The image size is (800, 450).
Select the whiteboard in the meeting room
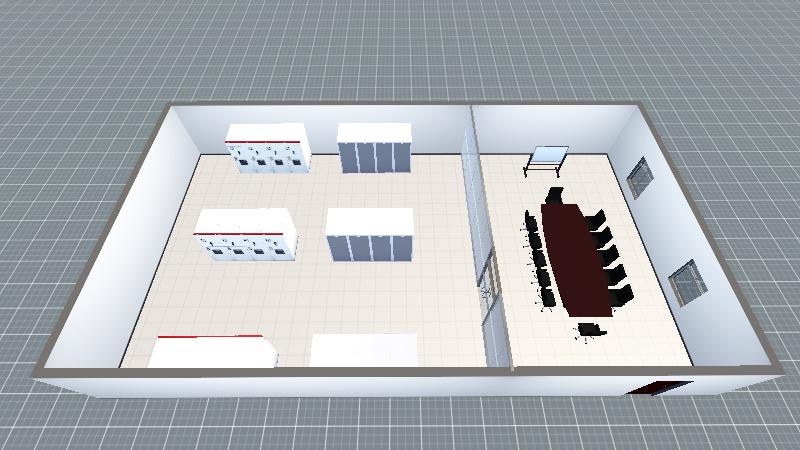pos(548,158)
